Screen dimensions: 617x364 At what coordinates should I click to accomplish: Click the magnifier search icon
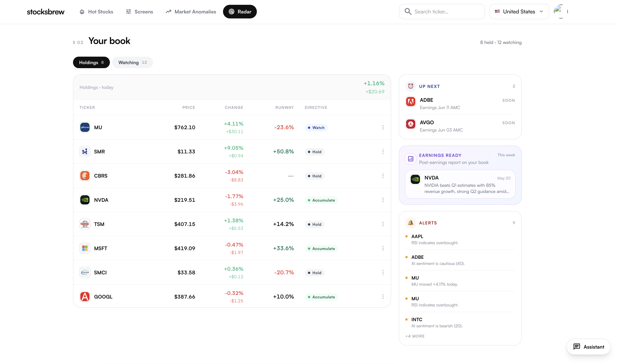[x=408, y=12]
